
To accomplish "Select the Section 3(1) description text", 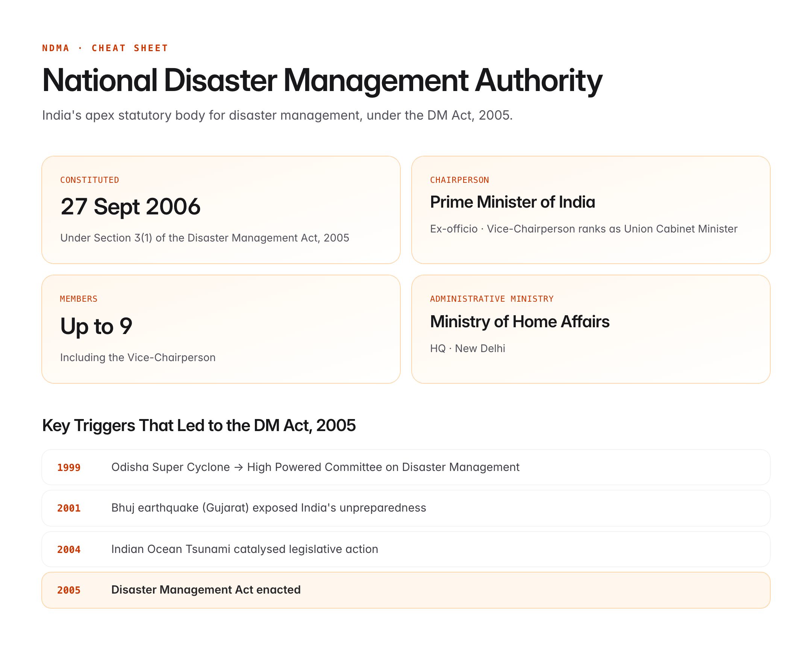I will [205, 238].
